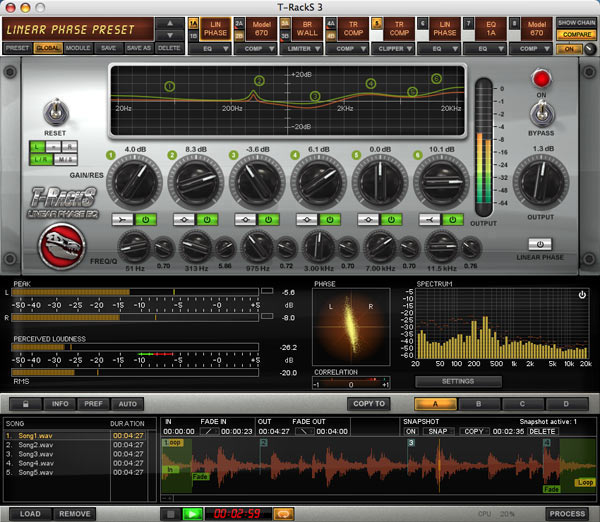Click the PROCESS button

(x=567, y=513)
